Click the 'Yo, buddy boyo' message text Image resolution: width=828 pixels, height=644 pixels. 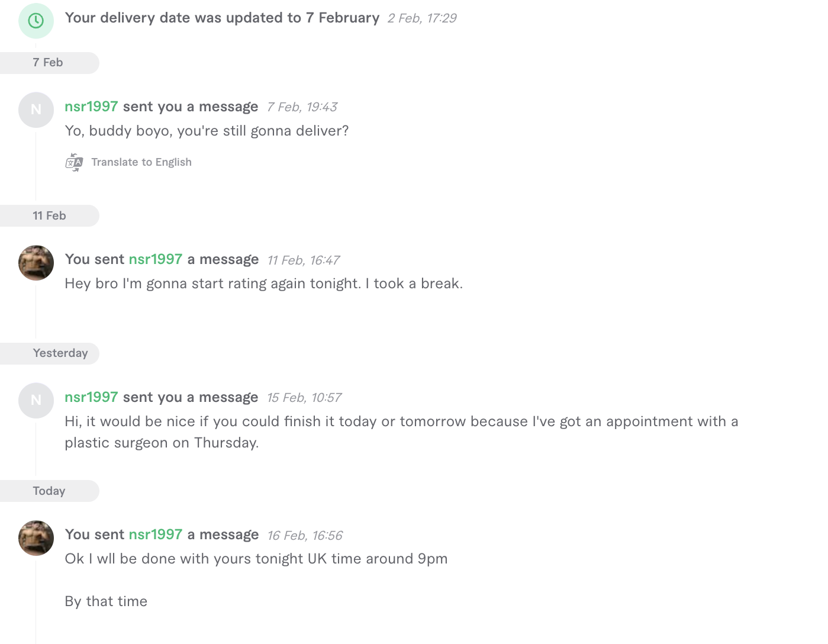[x=207, y=131]
